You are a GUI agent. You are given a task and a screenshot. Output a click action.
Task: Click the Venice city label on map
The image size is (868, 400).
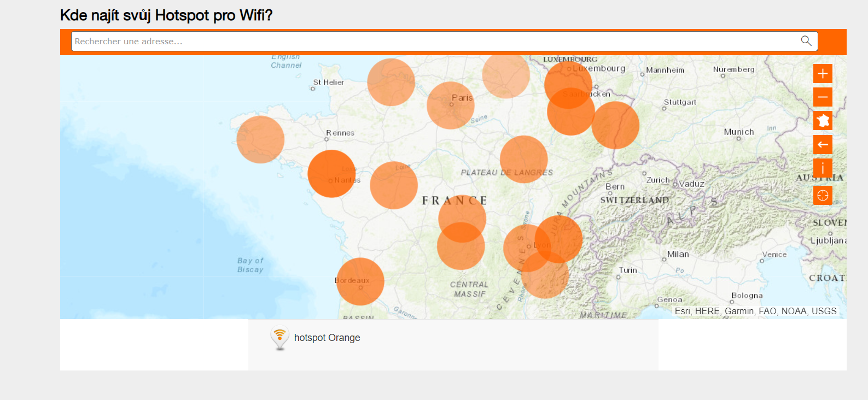point(774,254)
